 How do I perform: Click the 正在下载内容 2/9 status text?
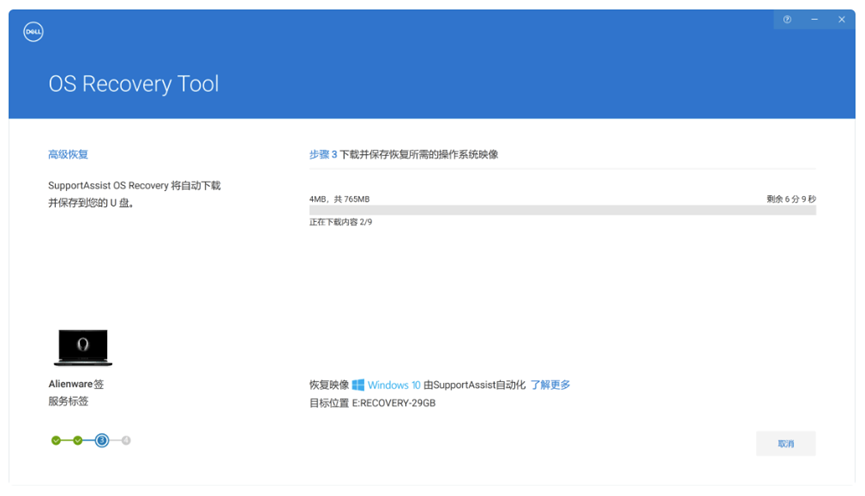[x=340, y=222]
